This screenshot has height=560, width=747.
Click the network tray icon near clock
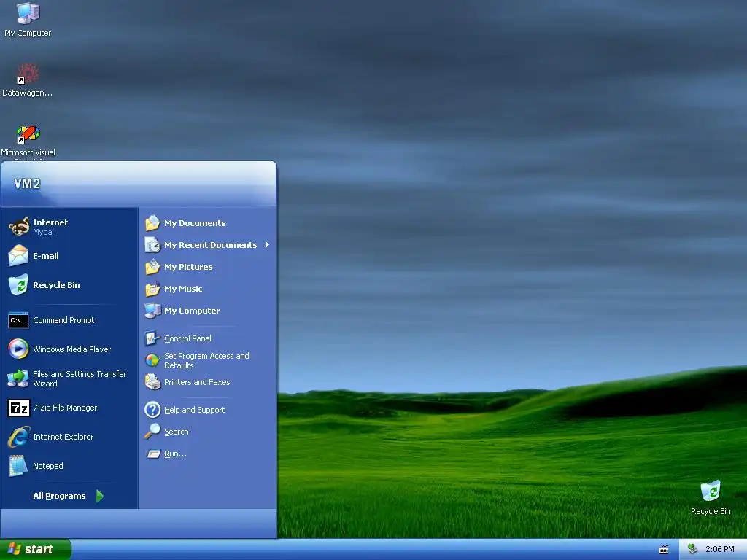pyautogui.click(x=693, y=549)
